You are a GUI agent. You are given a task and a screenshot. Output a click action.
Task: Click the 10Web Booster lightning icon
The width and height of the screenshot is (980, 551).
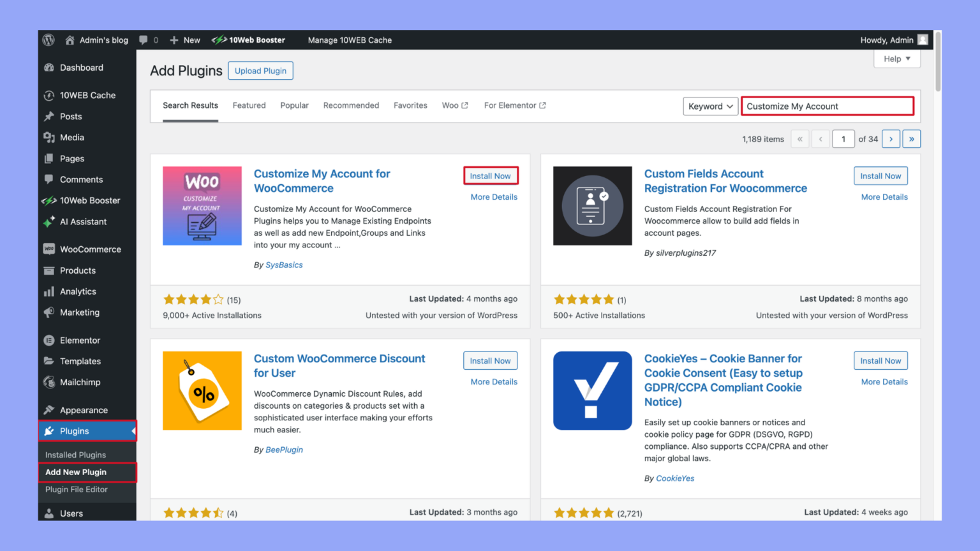(50, 200)
